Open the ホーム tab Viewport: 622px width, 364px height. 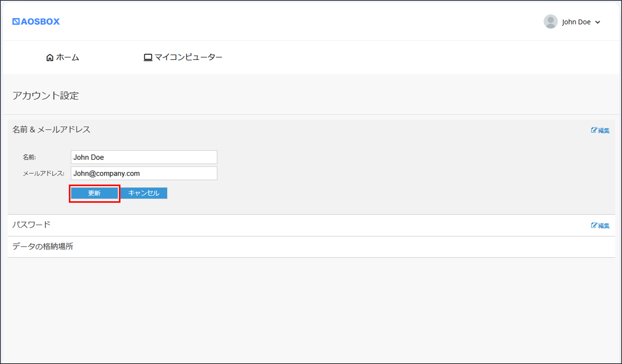pos(63,57)
